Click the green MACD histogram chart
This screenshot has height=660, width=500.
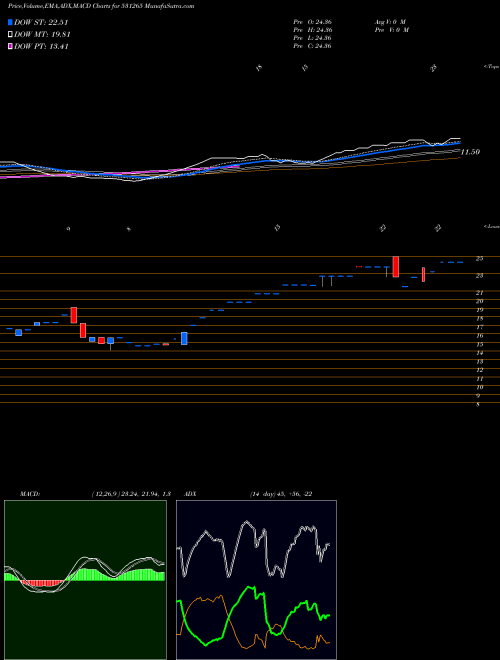pyautogui.click(x=85, y=580)
